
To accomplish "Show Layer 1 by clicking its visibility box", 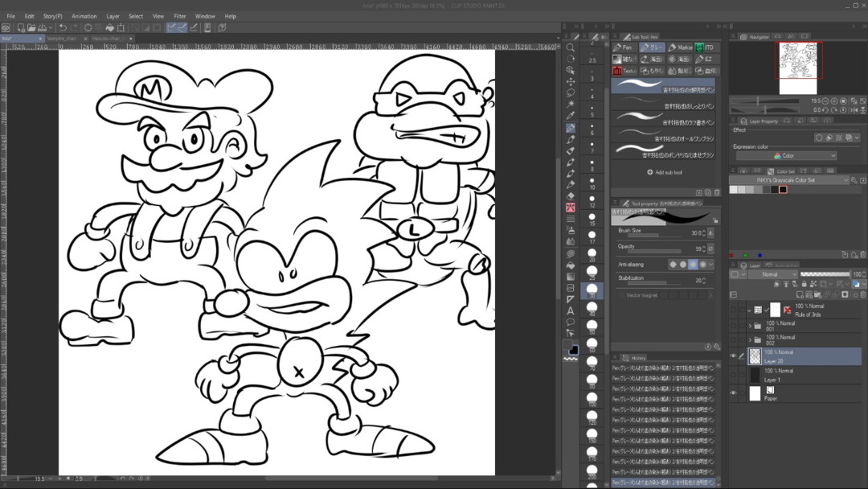I will pos(733,375).
